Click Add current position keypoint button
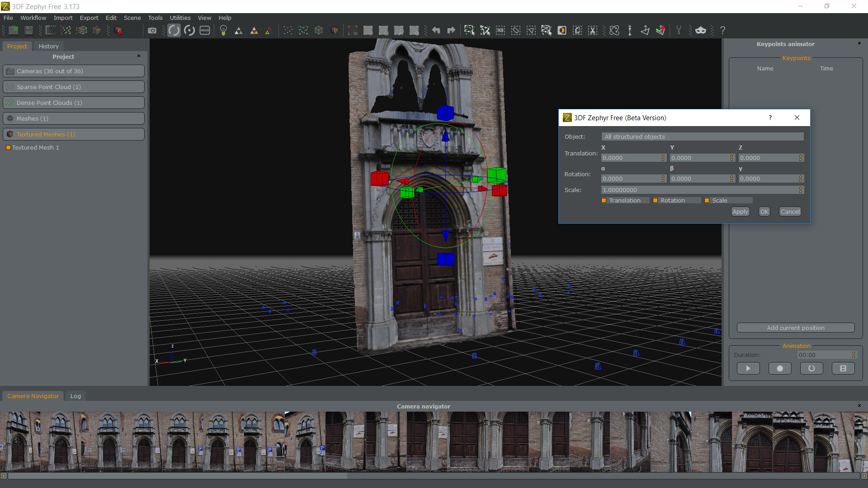Image resolution: width=868 pixels, height=488 pixels. [795, 327]
